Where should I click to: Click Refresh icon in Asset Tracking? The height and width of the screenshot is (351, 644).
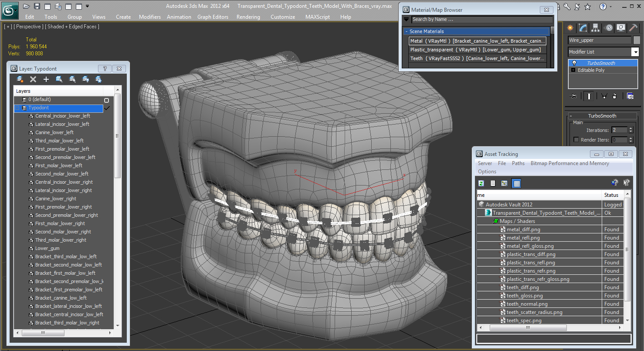pos(481,183)
